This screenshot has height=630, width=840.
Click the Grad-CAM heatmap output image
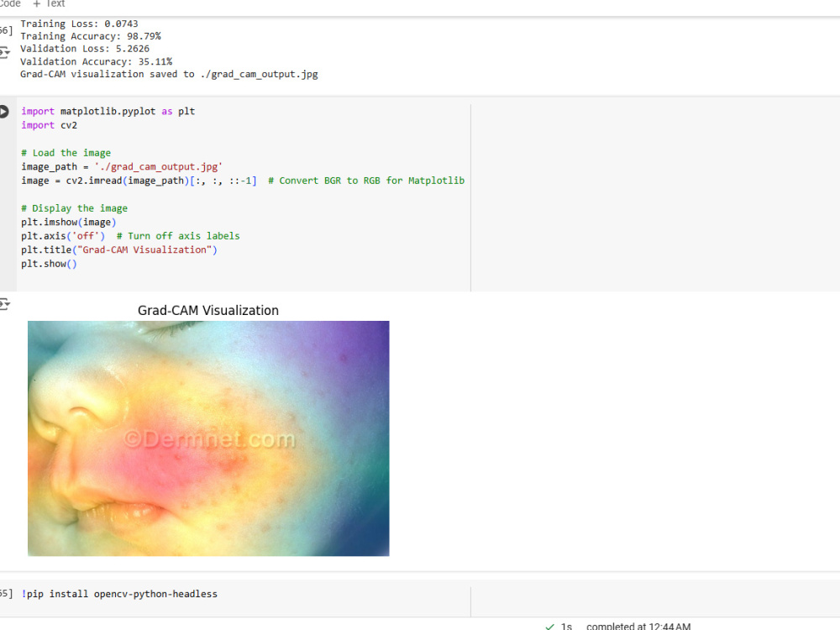click(x=208, y=438)
